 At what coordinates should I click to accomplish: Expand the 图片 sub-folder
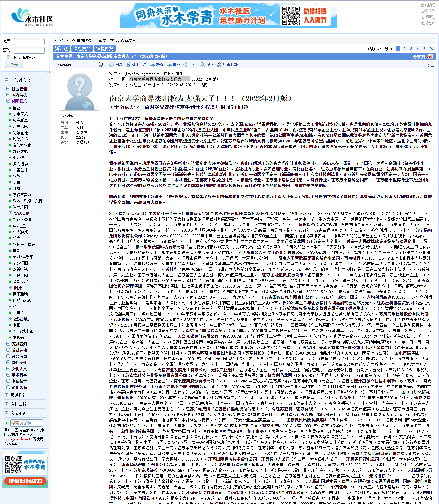(x=11, y=288)
